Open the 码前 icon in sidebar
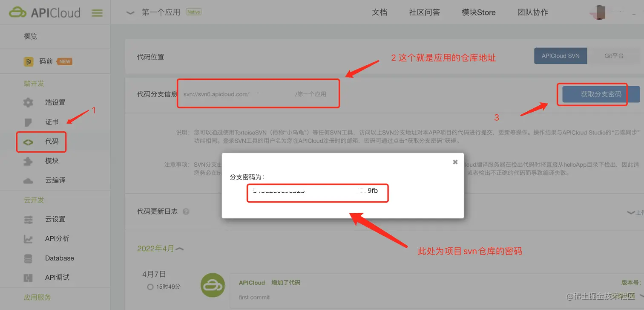This screenshot has height=310, width=644. pyautogui.click(x=29, y=61)
